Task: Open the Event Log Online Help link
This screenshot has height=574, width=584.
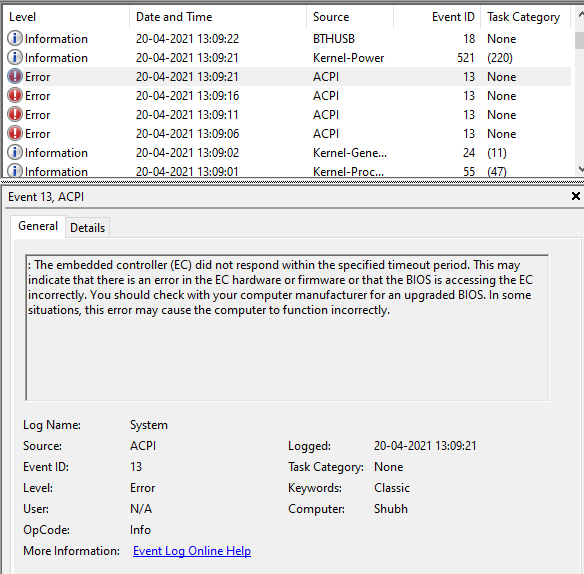Action: tap(192, 551)
